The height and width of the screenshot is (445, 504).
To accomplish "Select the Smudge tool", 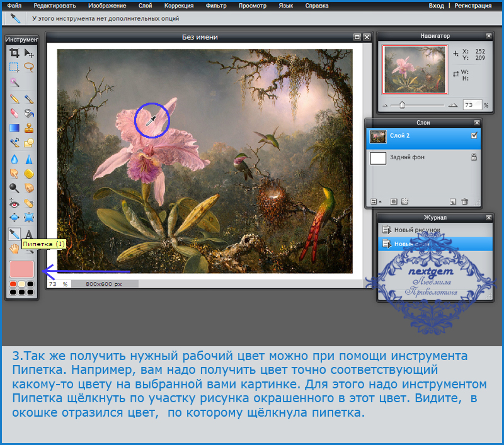I will (x=14, y=174).
